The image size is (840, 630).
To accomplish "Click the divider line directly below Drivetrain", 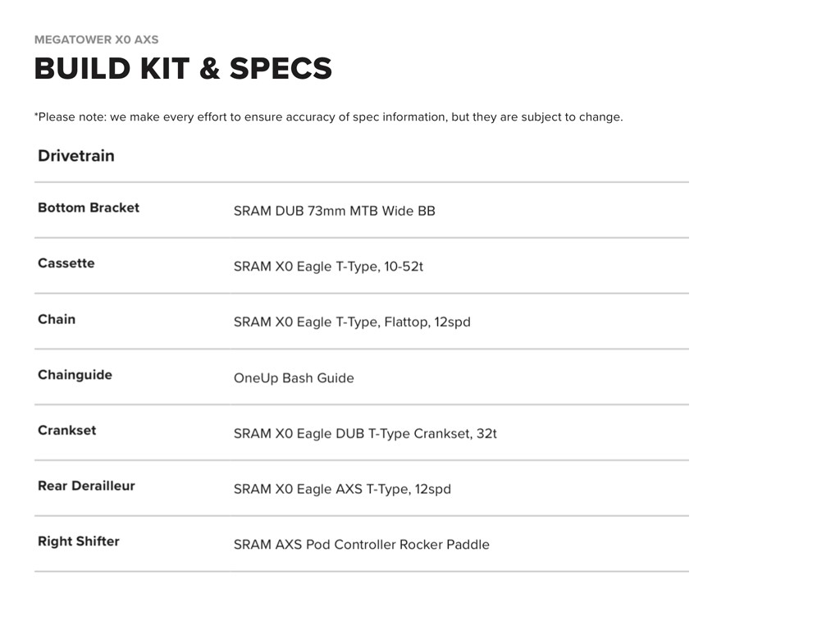I will click(x=361, y=182).
